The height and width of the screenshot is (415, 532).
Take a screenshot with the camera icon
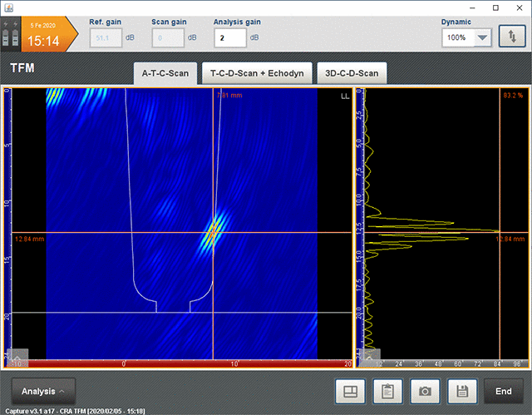pos(424,391)
